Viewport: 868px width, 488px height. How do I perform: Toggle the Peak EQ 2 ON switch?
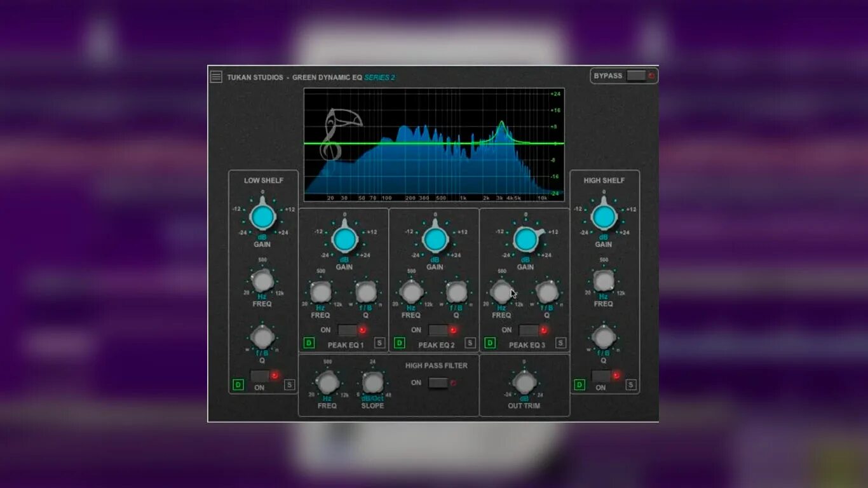coord(438,330)
